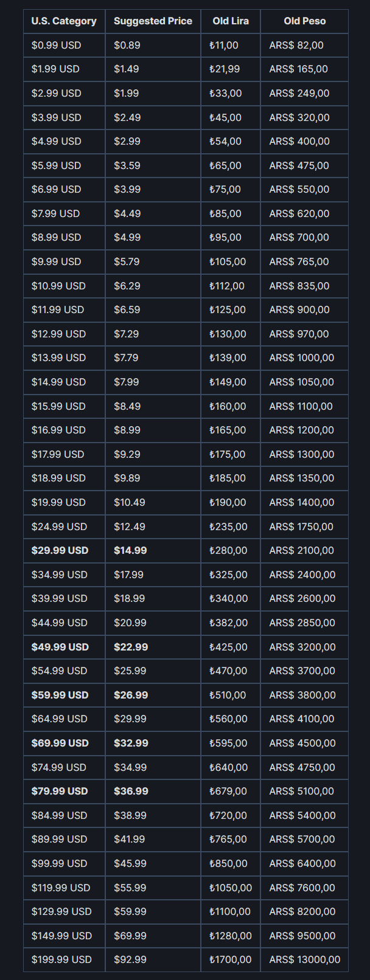Select the $199.99 USD category cell
This screenshot has width=370, height=980.
[64, 959]
